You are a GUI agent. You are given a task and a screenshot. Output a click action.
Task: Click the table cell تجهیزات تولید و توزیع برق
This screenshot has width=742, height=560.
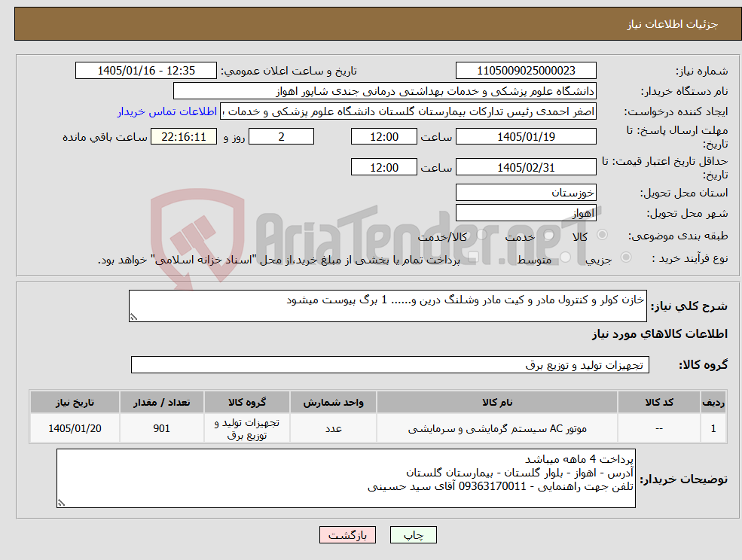[247, 428]
